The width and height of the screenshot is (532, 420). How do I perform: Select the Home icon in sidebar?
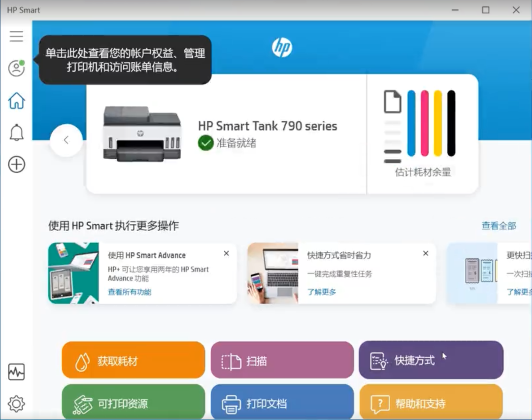point(16,100)
